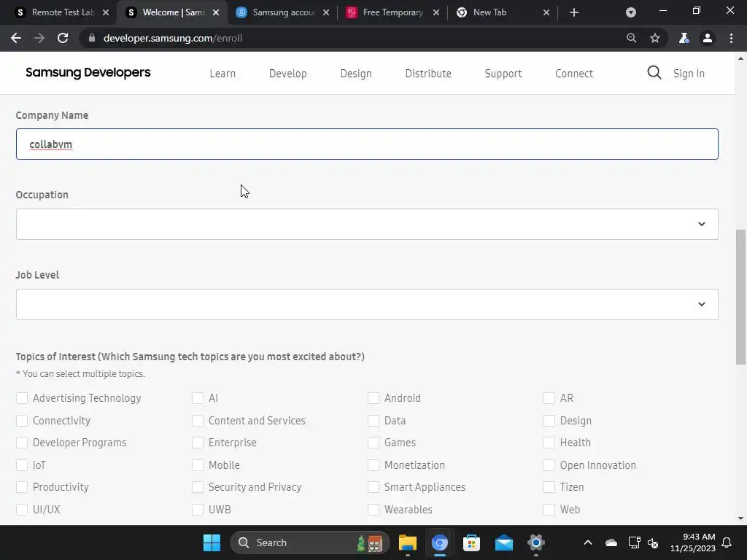This screenshot has height=560, width=747.
Task: Check the Games topic checkbox
Action: click(x=373, y=443)
